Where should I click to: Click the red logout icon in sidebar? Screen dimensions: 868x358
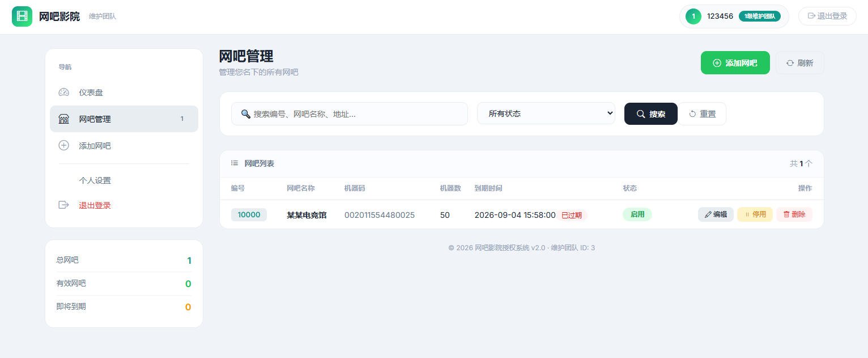click(64, 205)
